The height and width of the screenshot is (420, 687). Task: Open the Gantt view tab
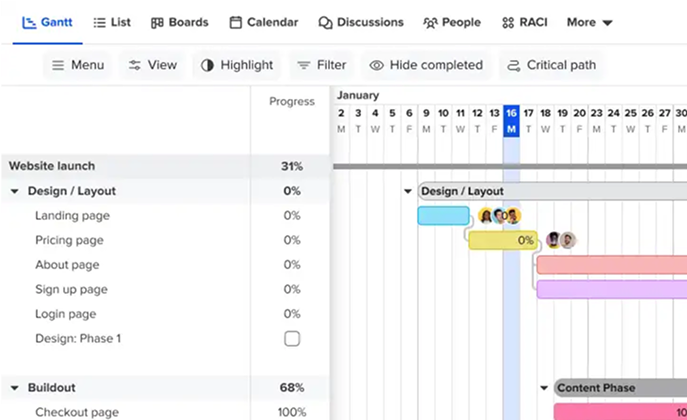coord(47,22)
